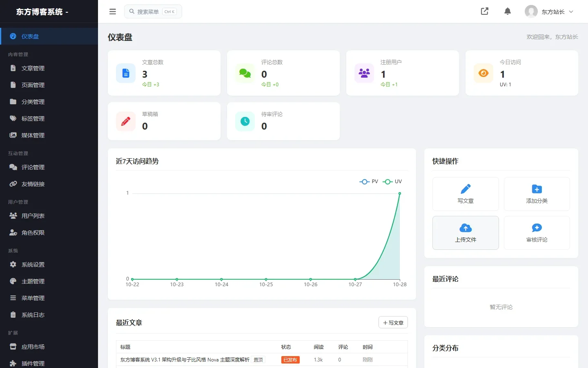The height and width of the screenshot is (368, 588).
Task: Click the blue document icon for 文章总数
Action: [x=126, y=73]
